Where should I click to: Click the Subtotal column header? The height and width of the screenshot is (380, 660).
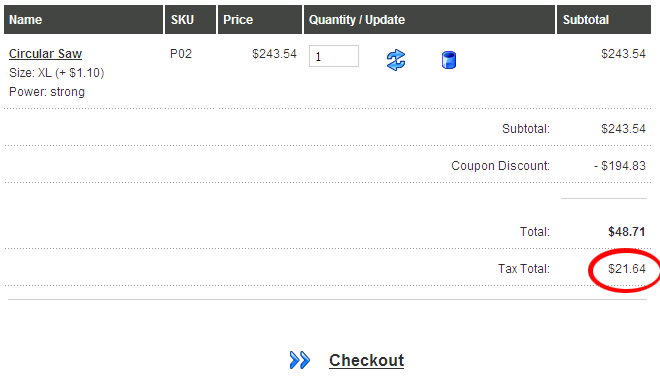coord(604,19)
